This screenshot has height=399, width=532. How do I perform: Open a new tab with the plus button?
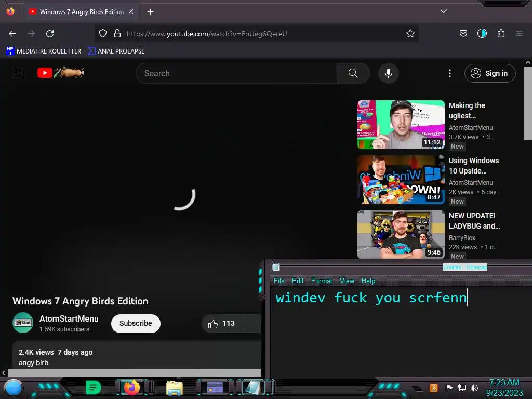click(150, 12)
